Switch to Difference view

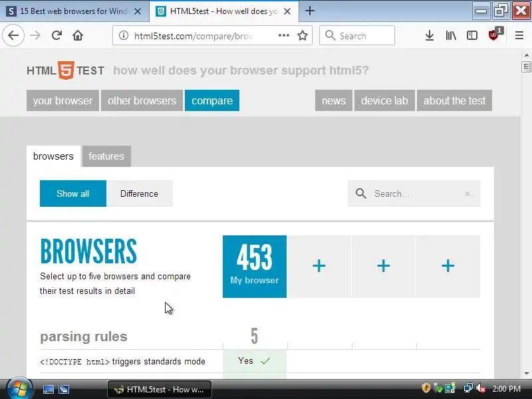(x=139, y=194)
